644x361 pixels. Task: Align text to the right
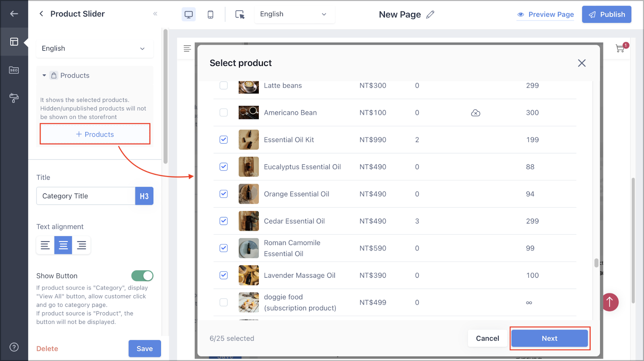(81, 245)
